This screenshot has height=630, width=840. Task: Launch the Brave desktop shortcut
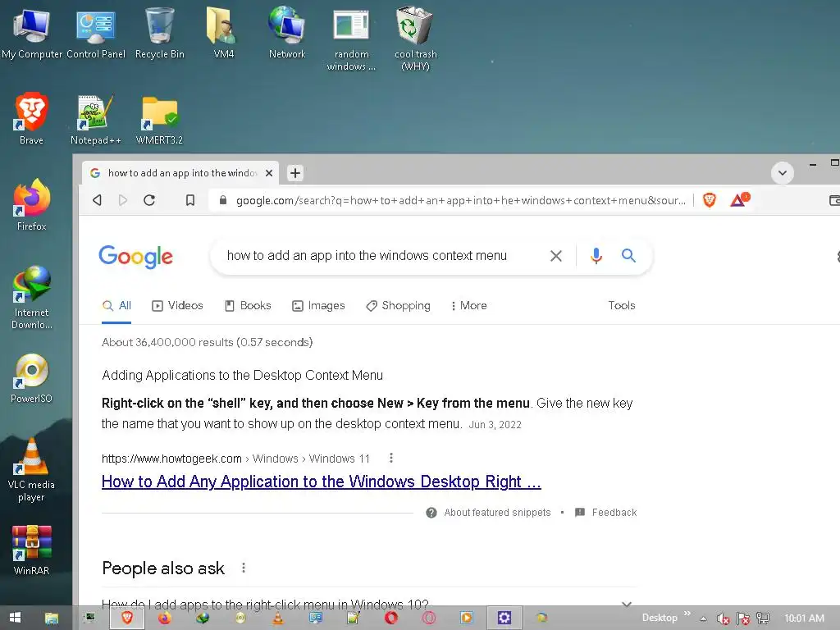pyautogui.click(x=32, y=118)
